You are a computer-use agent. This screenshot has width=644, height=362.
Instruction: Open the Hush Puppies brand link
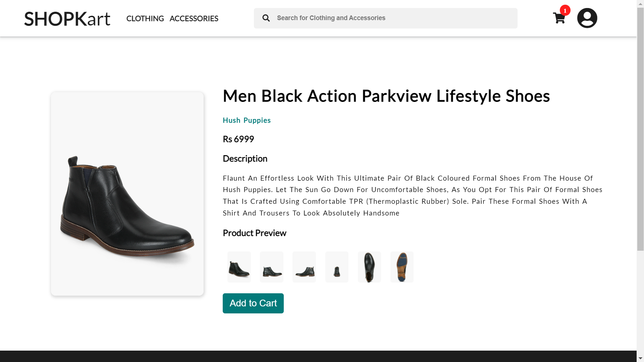point(247,120)
